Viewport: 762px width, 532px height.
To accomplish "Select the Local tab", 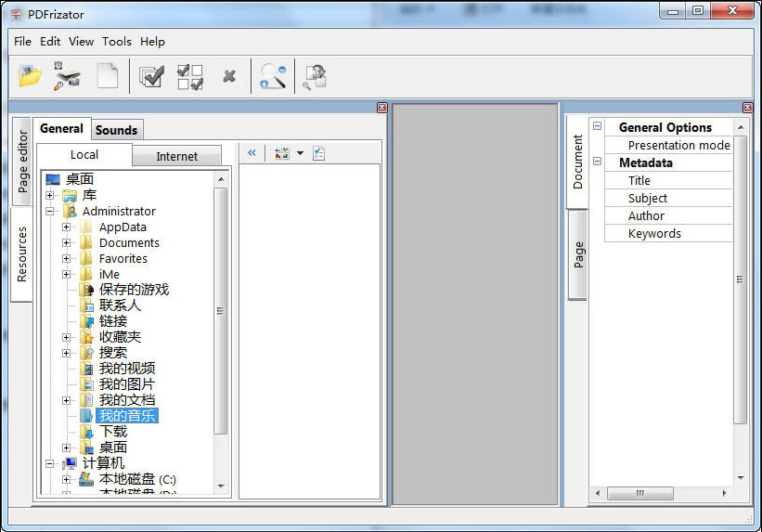I will pos(84,155).
